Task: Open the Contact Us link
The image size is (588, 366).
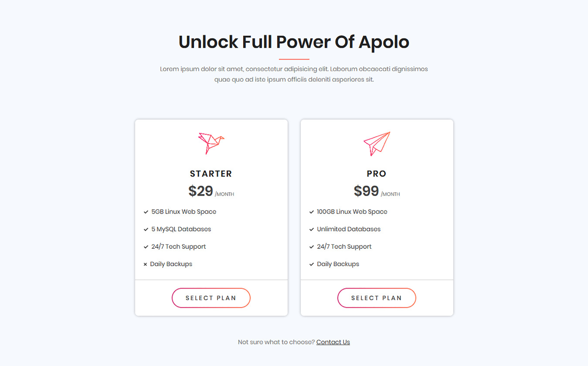Action: (333, 342)
